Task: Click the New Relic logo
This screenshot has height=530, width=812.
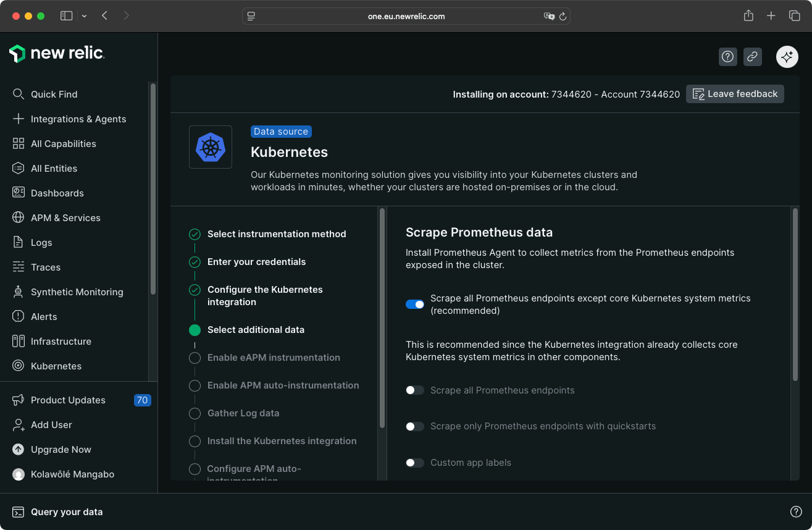Action: [57, 53]
